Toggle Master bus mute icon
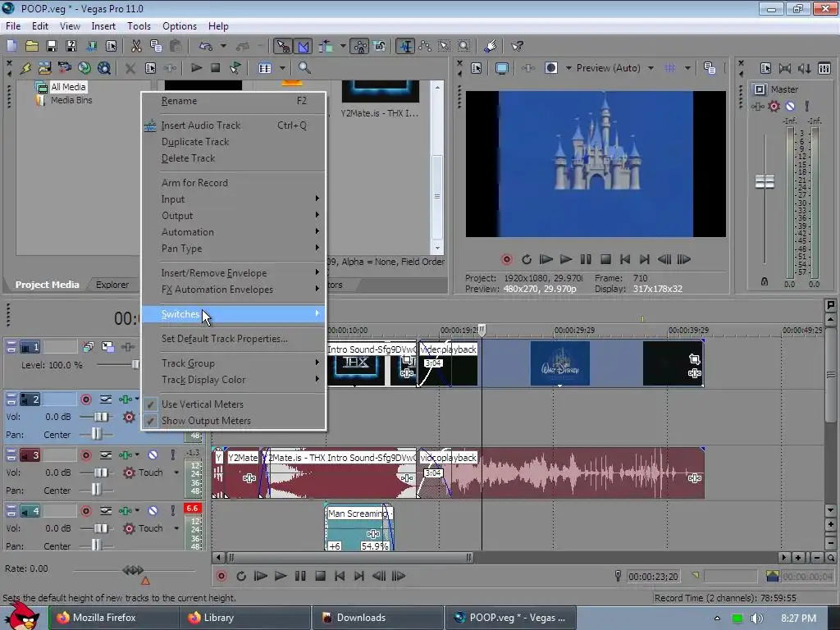Viewport: 840px width, 630px height. [x=790, y=106]
